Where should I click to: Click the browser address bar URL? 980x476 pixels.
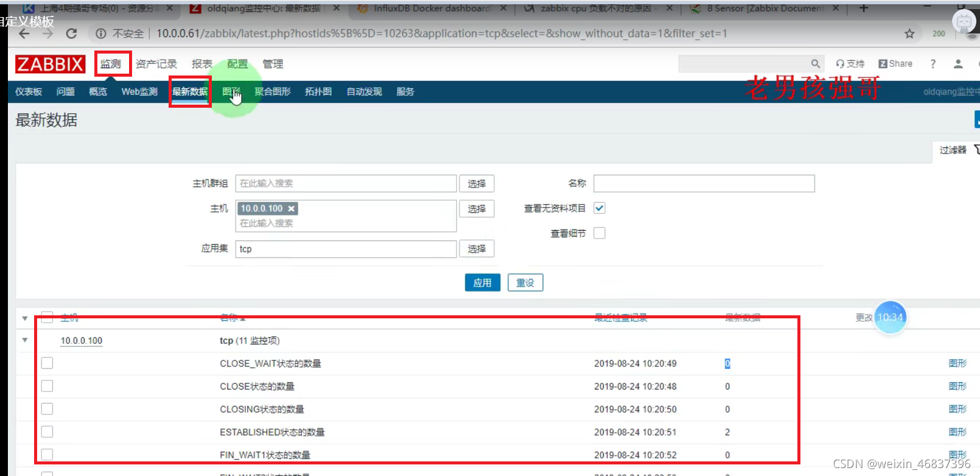point(442,33)
